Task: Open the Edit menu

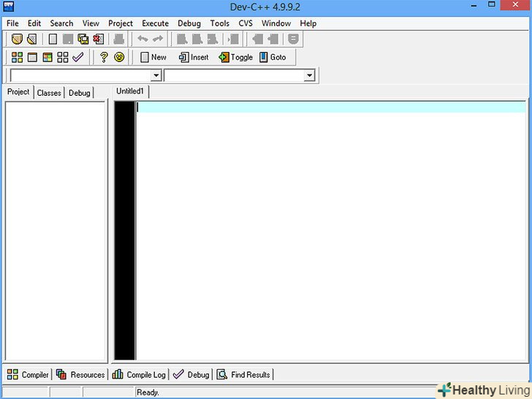Action: (x=34, y=23)
